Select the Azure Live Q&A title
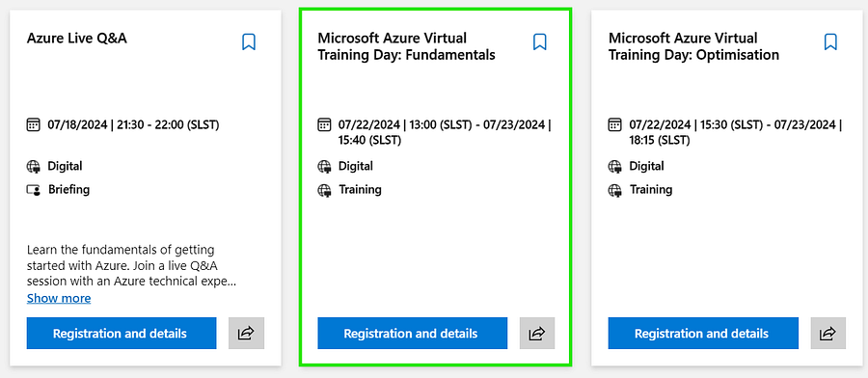 point(77,39)
